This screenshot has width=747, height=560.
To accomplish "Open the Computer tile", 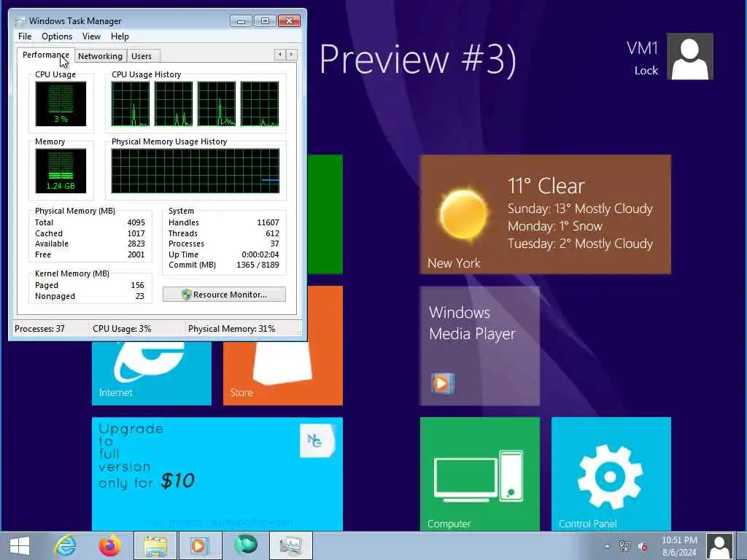I will [479, 474].
